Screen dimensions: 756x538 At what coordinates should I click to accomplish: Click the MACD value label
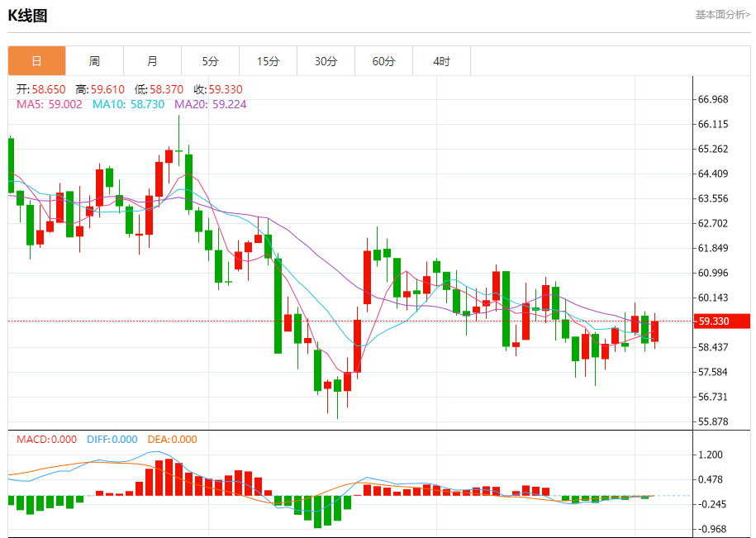[46, 440]
